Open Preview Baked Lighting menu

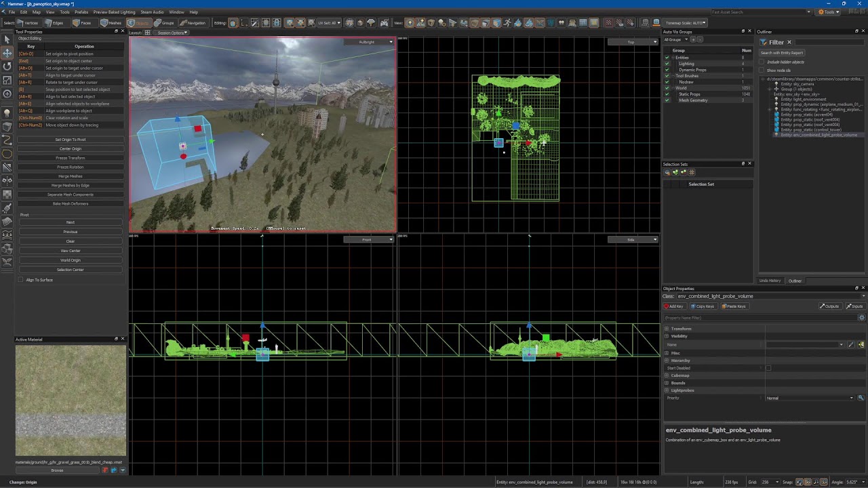pos(114,12)
